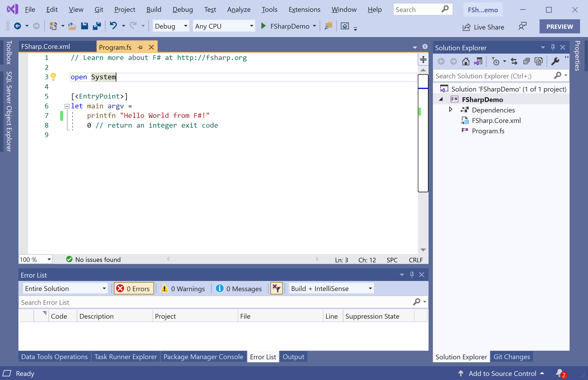
Task: Click the Undo arrow icon
Action: (114, 26)
